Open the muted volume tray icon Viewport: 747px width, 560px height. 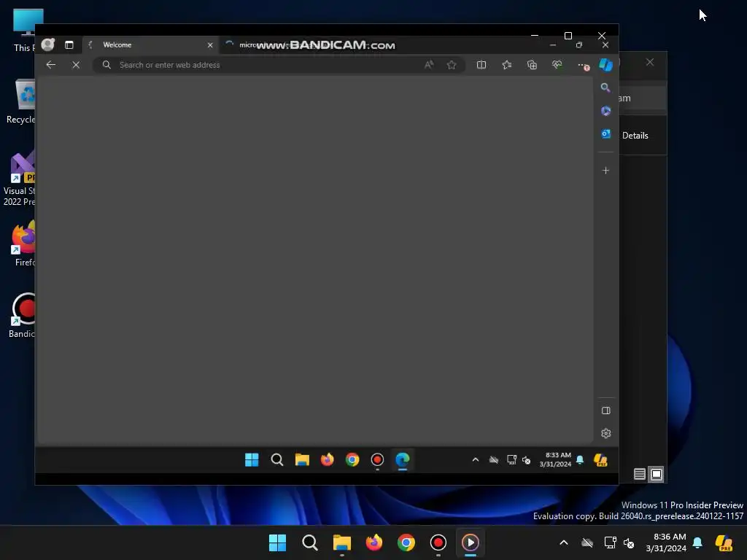click(629, 542)
